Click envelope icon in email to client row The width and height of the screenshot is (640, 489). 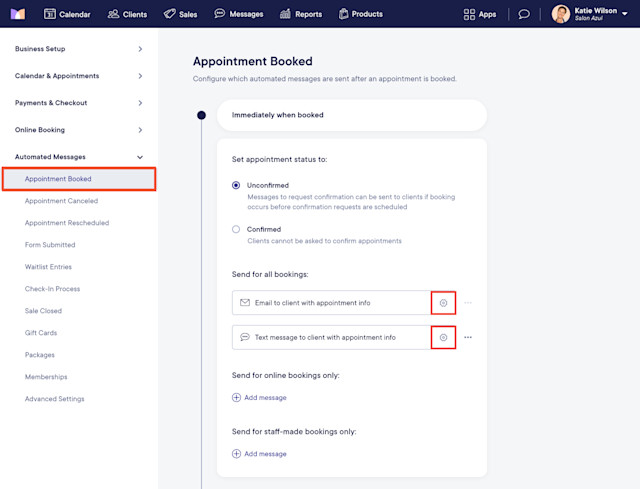point(245,302)
